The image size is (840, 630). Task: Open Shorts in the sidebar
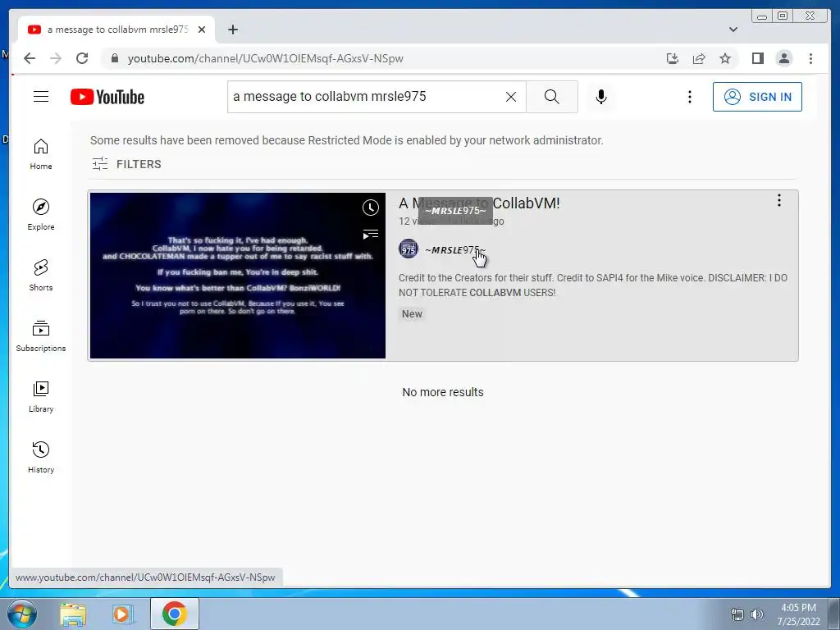tap(41, 276)
